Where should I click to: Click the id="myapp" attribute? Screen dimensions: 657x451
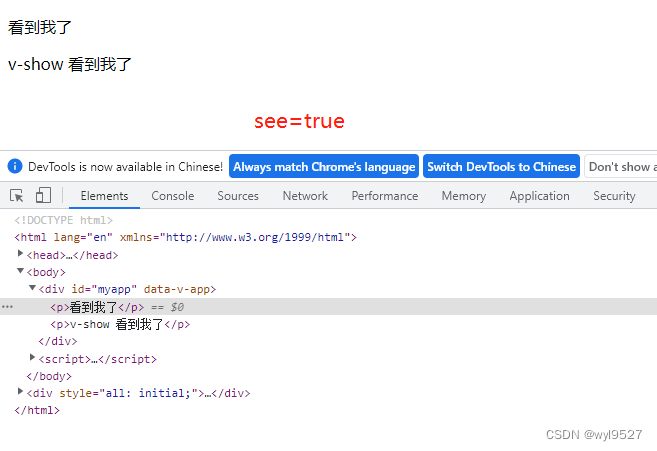(x=104, y=289)
